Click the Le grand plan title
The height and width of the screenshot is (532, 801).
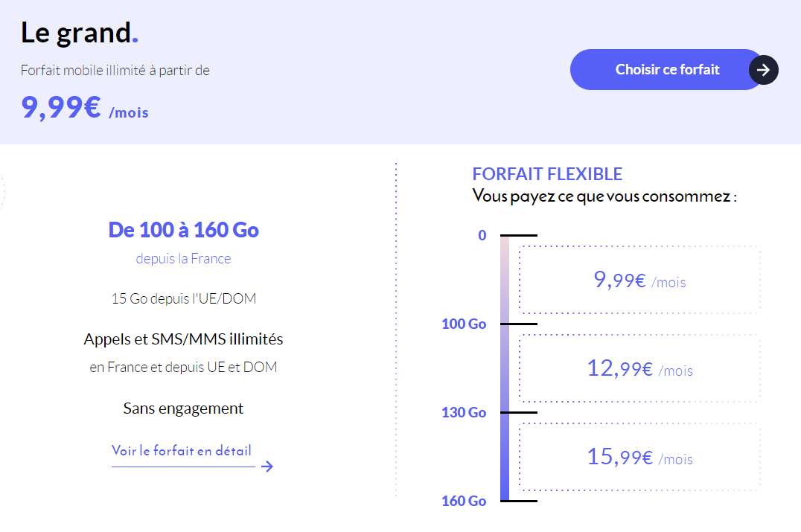pyautogui.click(x=79, y=33)
